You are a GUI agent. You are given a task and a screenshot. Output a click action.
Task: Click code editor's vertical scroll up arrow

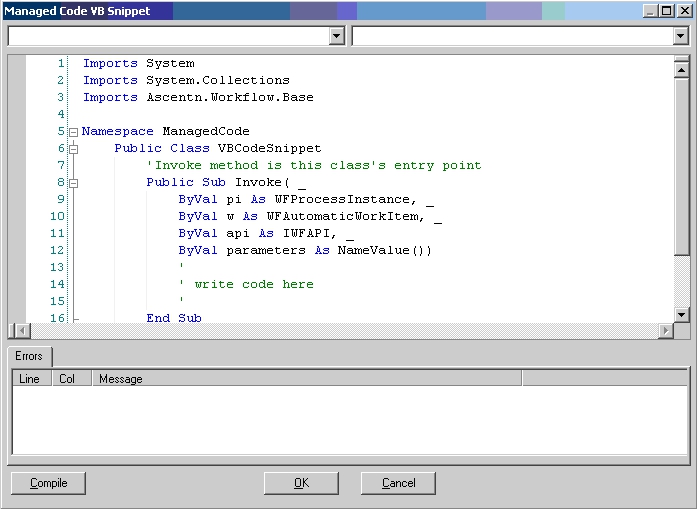[x=682, y=71]
